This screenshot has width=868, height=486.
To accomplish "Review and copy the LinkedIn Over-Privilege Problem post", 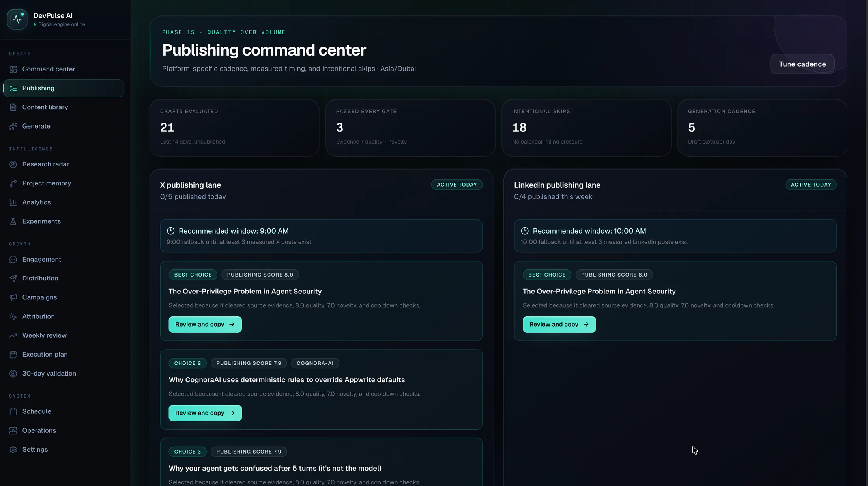I will coord(559,324).
